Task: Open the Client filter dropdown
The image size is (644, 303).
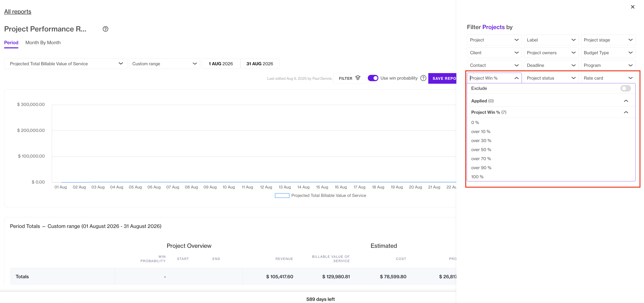Action: click(x=494, y=53)
